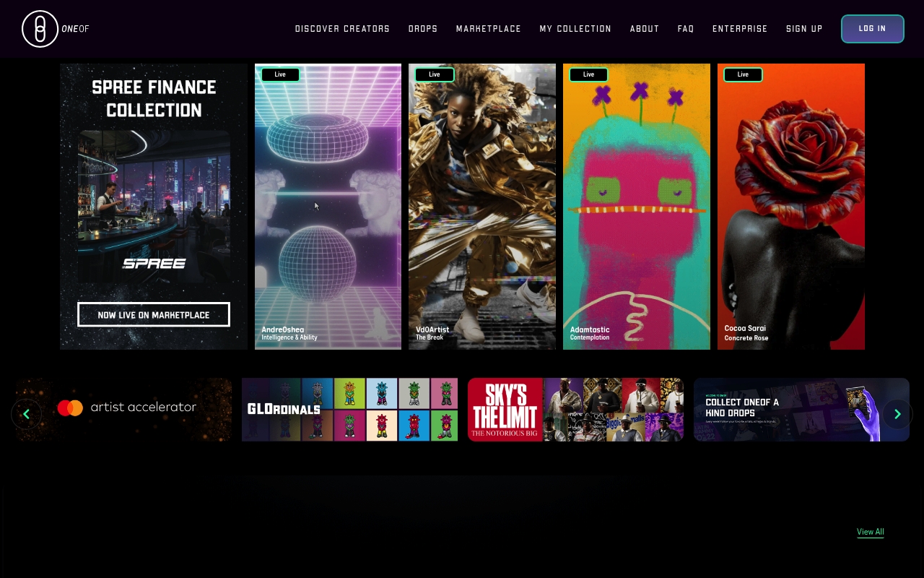Click the Sign Up link
The height and width of the screenshot is (578, 924).
point(804,29)
